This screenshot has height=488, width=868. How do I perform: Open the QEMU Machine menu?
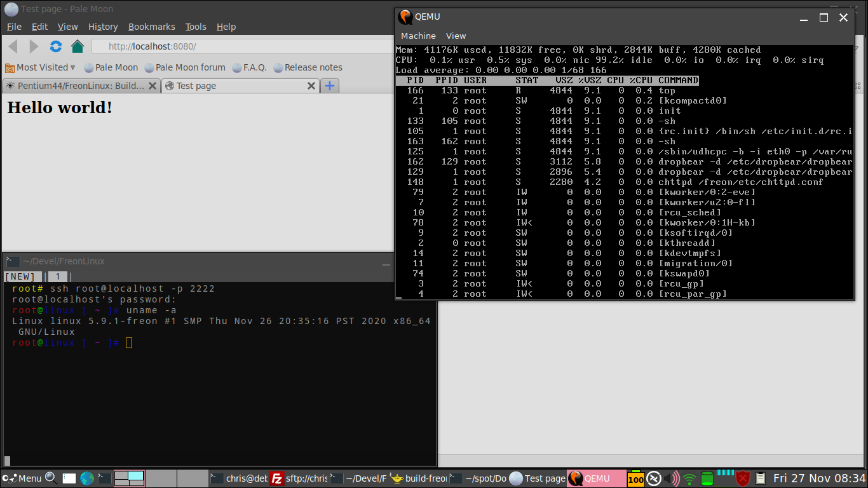pyautogui.click(x=418, y=36)
